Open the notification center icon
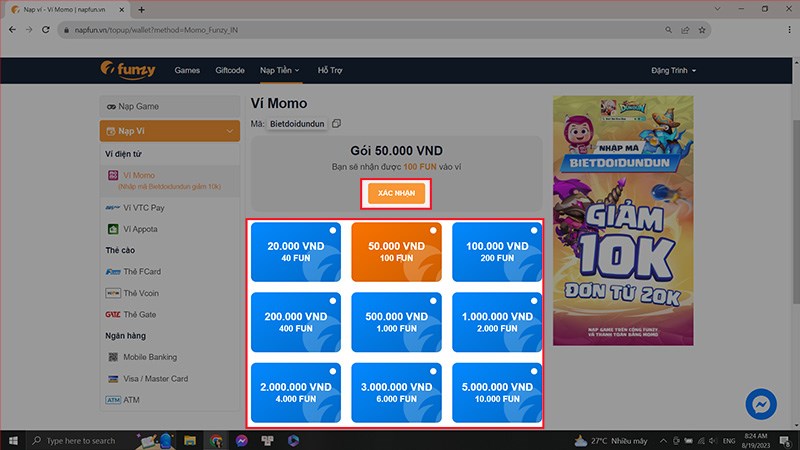This screenshot has height=450, width=800. coord(785,440)
